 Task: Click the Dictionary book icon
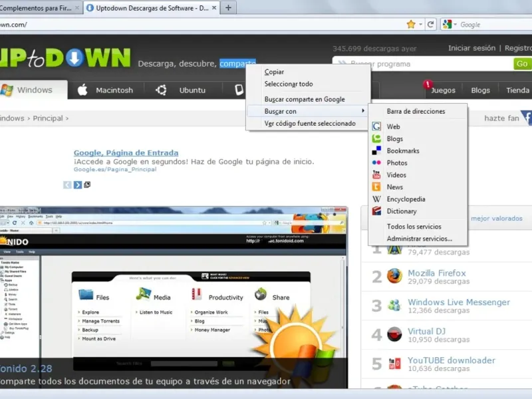(376, 211)
